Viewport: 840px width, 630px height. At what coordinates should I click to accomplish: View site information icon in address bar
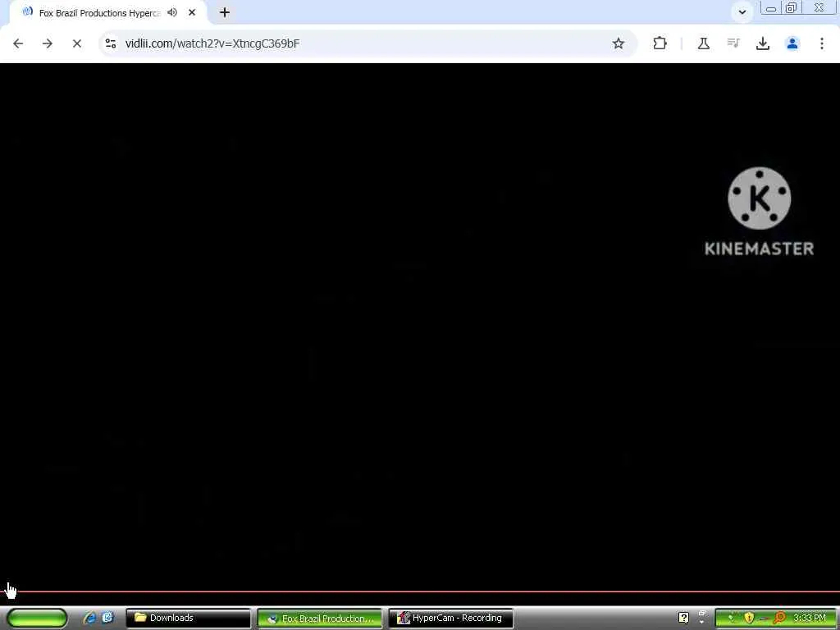[x=111, y=43]
